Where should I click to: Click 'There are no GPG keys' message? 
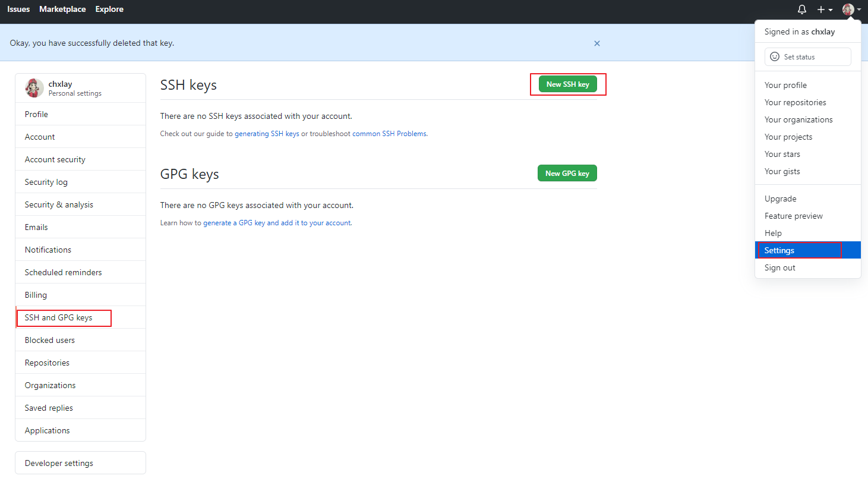[257, 205]
